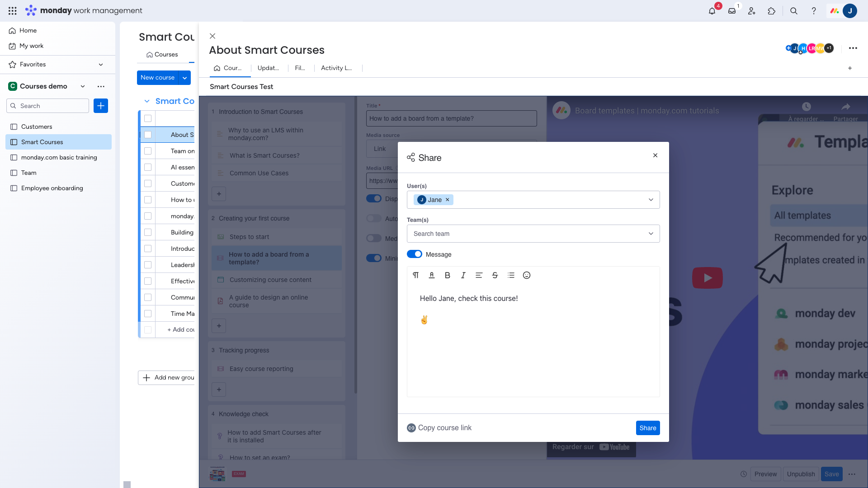Image resolution: width=868 pixels, height=488 pixels.
Task: Expand the Favorites section
Action: tap(101, 65)
